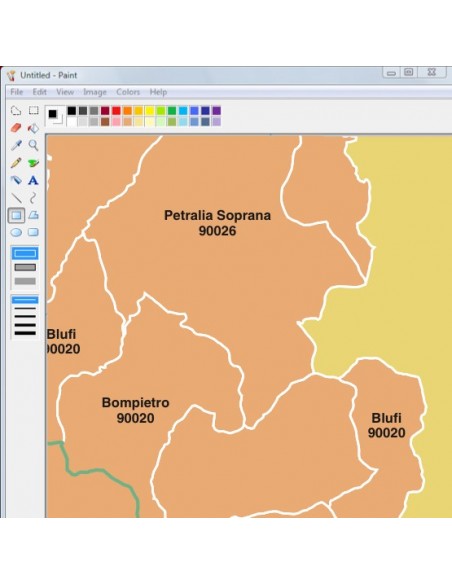The image size is (452, 584).
Task: Choose the straight Line tool
Action: [x=16, y=198]
